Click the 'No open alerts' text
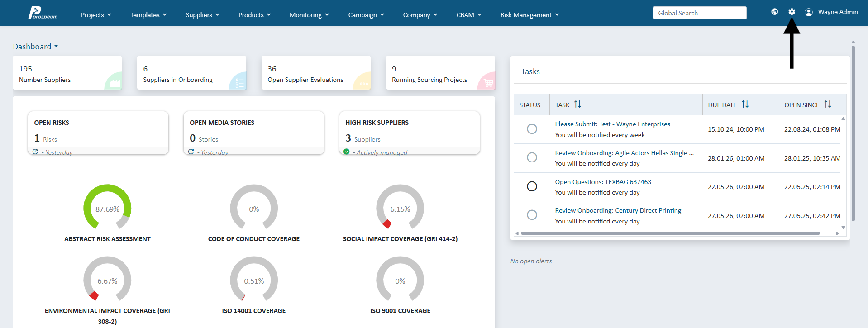868x328 pixels. (x=531, y=261)
